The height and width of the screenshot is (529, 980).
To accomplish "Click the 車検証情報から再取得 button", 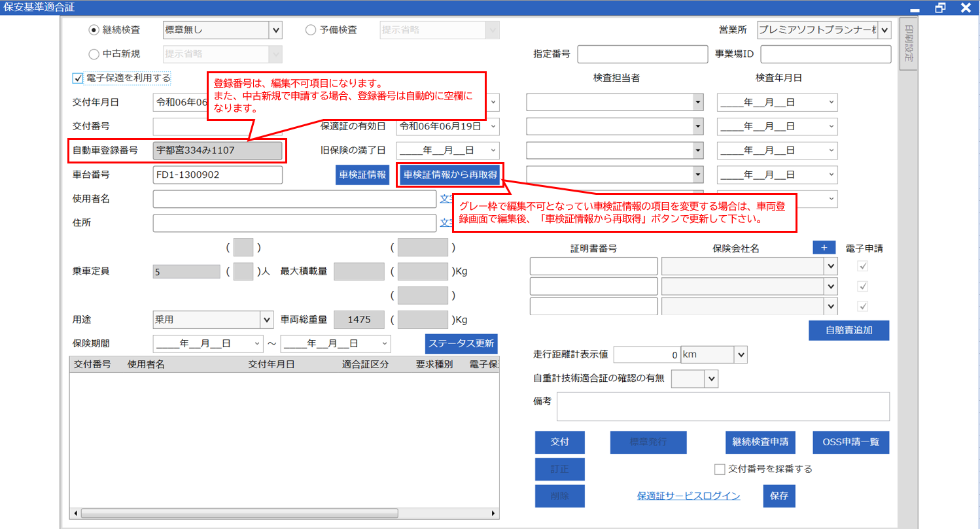I will 449,175.
